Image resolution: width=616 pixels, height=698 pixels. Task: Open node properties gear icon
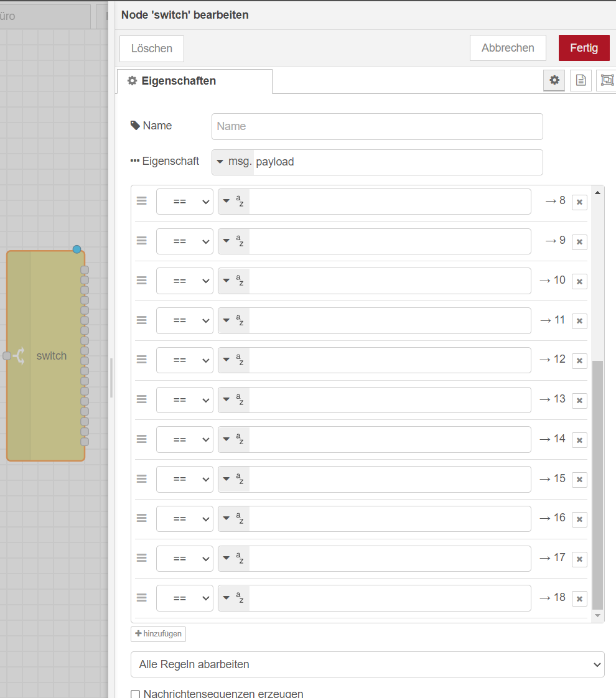554,80
